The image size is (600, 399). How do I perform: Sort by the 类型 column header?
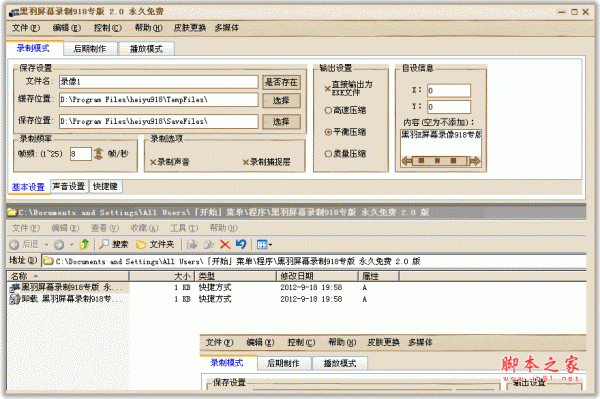(x=236, y=276)
